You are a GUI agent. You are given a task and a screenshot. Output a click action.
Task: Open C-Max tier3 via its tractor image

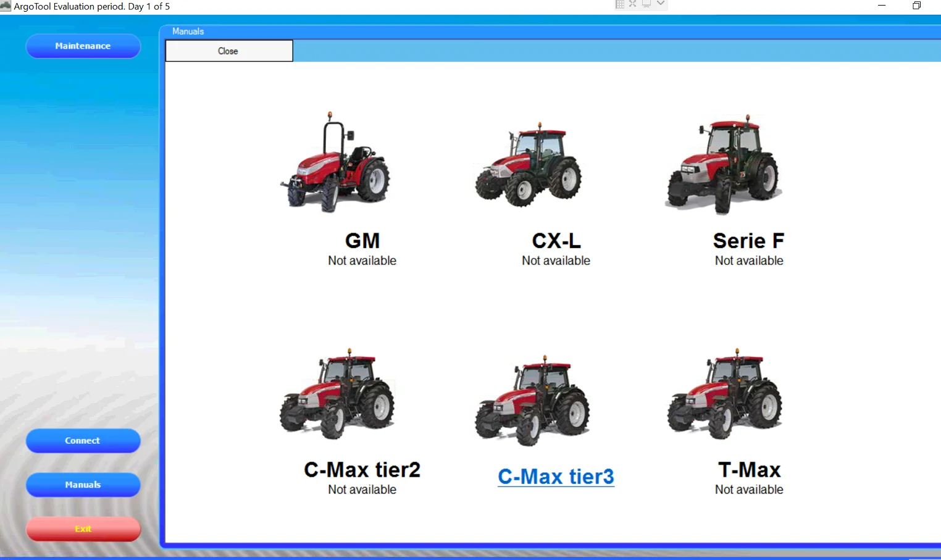pyautogui.click(x=532, y=400)
